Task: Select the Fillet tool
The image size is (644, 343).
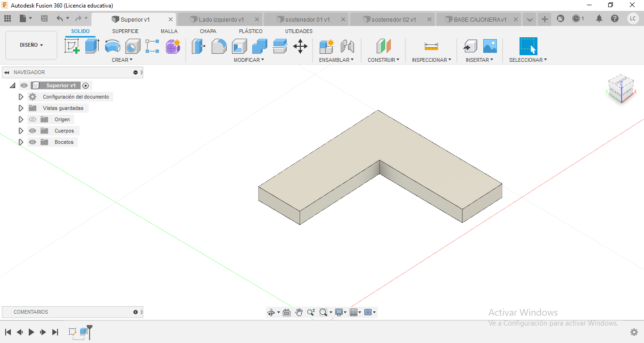Action: click(219, 46)
